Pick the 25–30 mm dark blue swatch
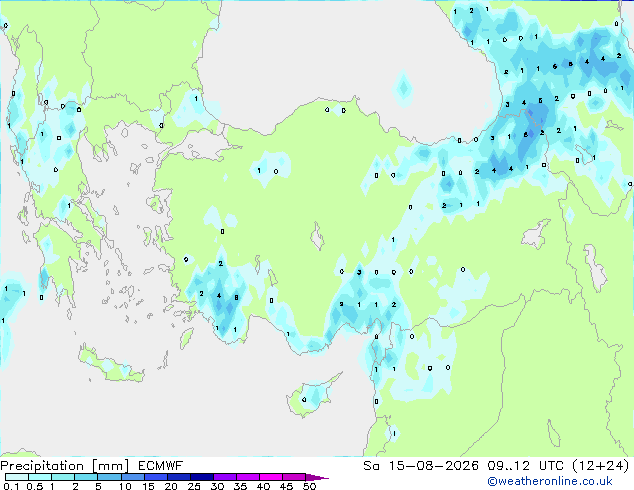This screenshot has width=634, height=490. 201,477
